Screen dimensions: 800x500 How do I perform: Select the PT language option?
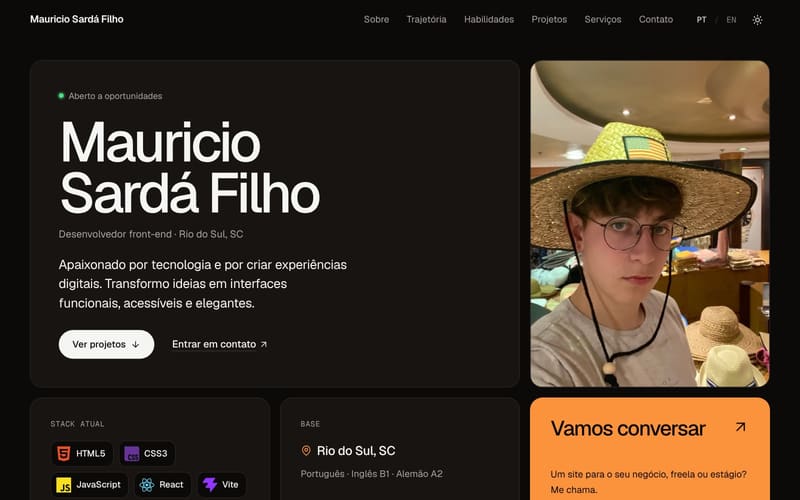[702, 20]
